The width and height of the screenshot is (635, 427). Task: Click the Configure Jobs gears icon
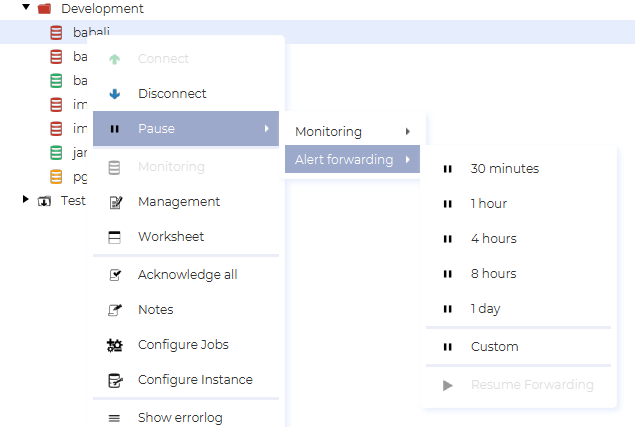(x=115, y=345)
